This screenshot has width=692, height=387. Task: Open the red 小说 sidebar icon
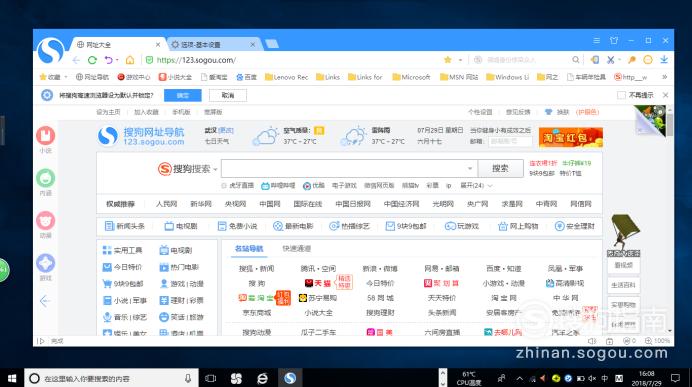[45, 135]
